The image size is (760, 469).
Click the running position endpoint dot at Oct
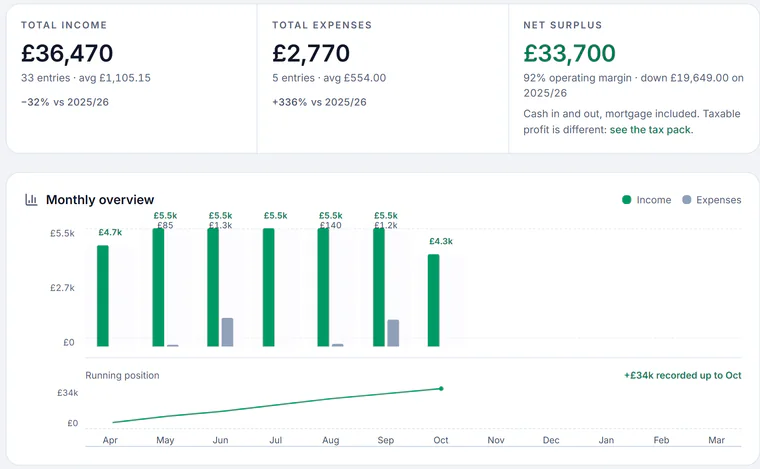coord(441,389)
